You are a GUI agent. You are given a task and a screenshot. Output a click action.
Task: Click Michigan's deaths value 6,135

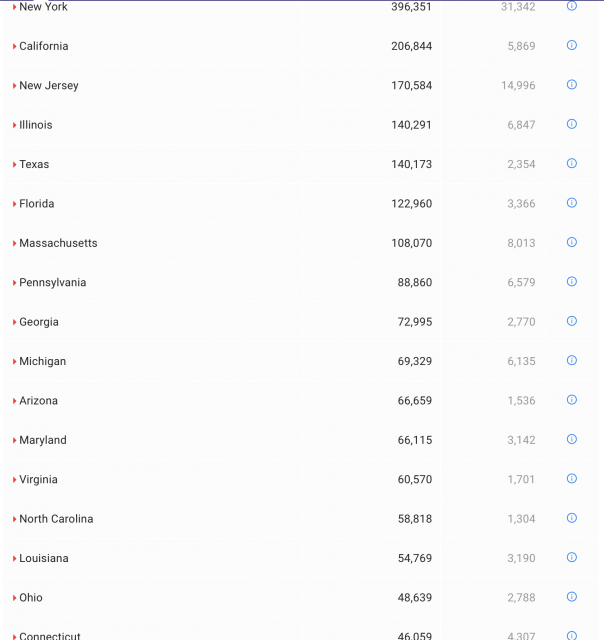521,361
